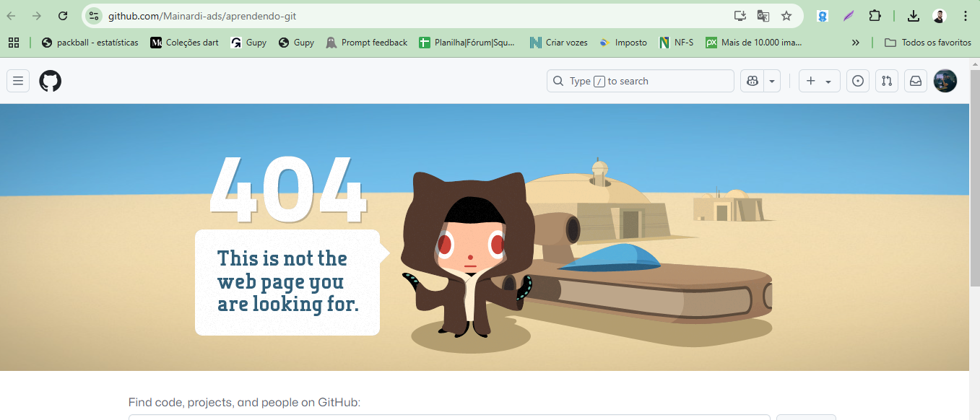Click the address bar URL github.com/Mainardi-ads/aprendendo-git
The image size is (980, 420).
(x=202, y=16)
